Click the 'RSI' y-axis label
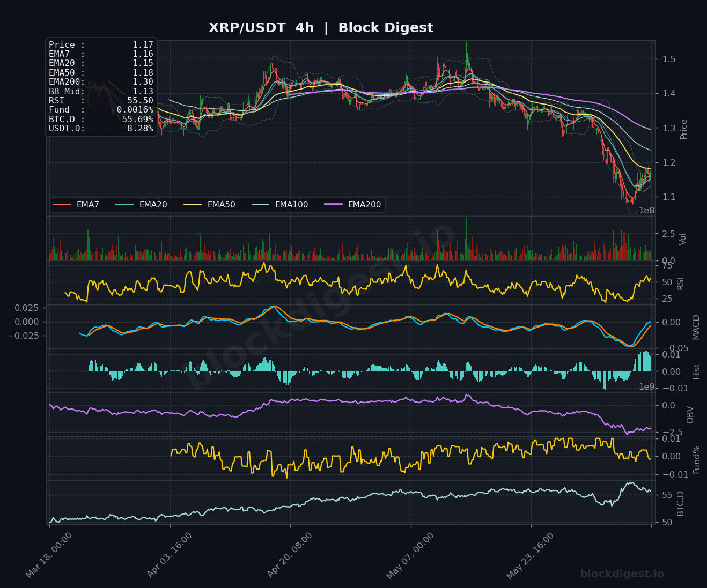The image size is (707, 588). tap(681, 283)
